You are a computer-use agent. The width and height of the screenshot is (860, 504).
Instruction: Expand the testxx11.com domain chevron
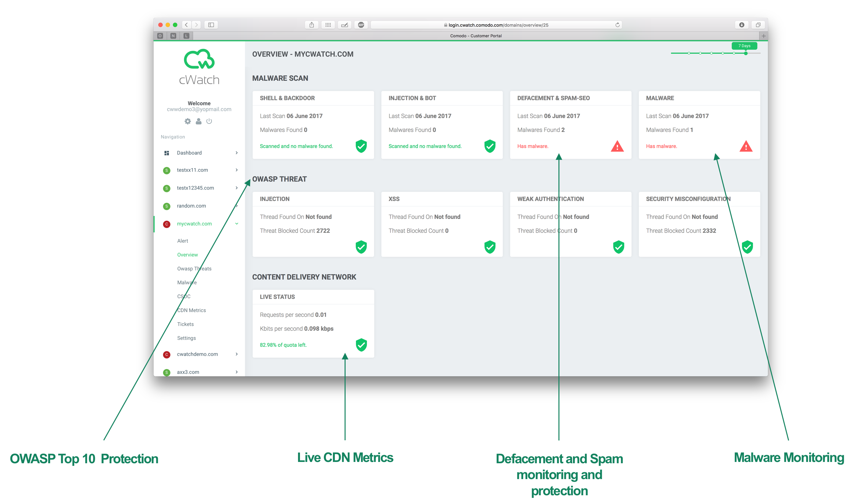(237, 170)
